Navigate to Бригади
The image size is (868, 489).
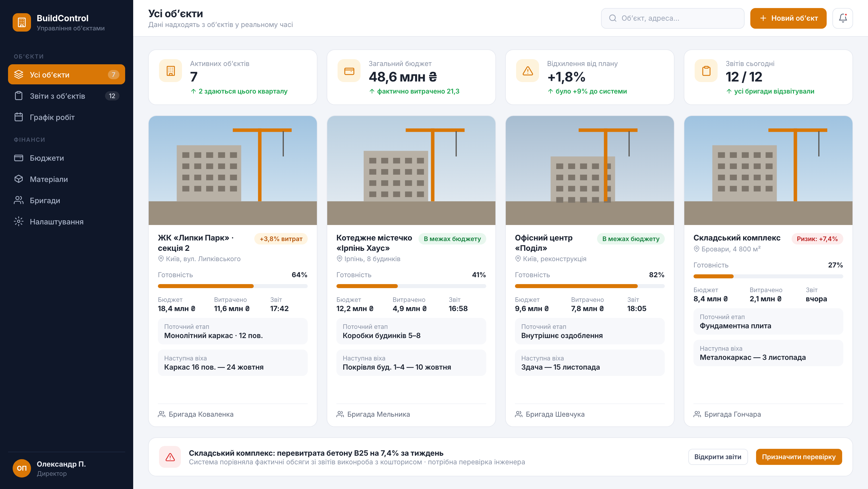tap(66, 200)
